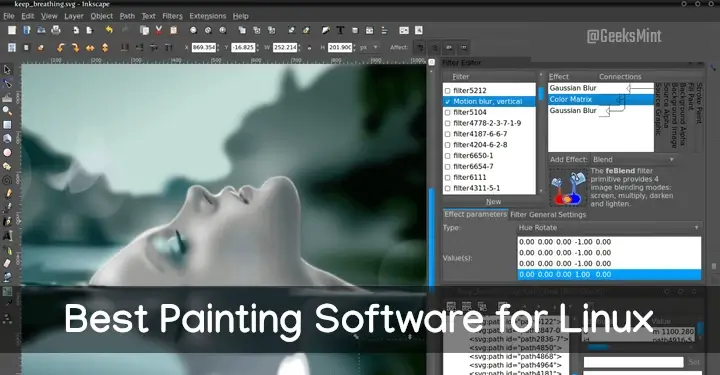This screenshot has height=375, width=720.
Task: Click the Flip horizontal icon
Action: [x=90, y=47]
